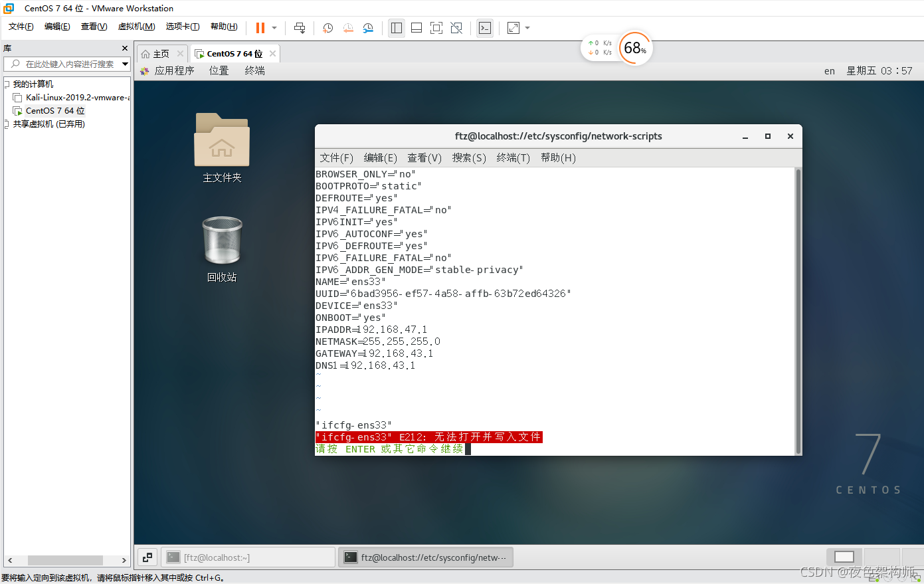Image resolution: width=924 pixels, height=584 pixels.
Task: Pause the virtual machine with the orange button
Action: (x=260, y=28)
